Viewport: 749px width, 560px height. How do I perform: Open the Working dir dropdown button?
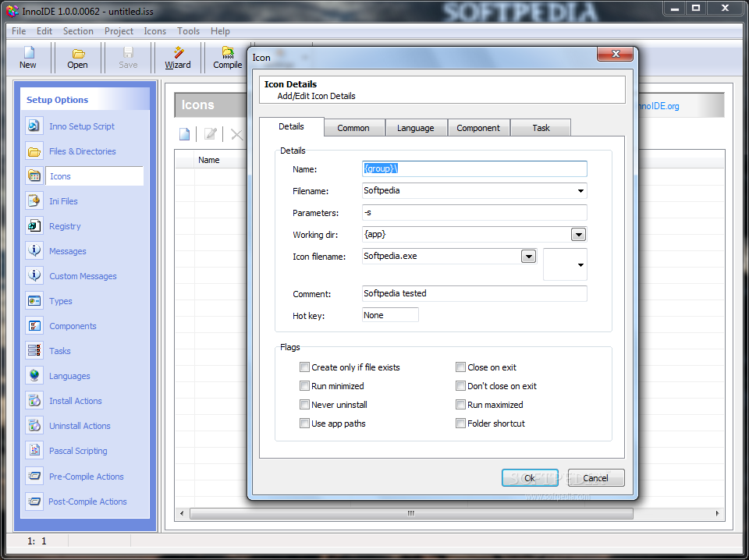point(578,235)
